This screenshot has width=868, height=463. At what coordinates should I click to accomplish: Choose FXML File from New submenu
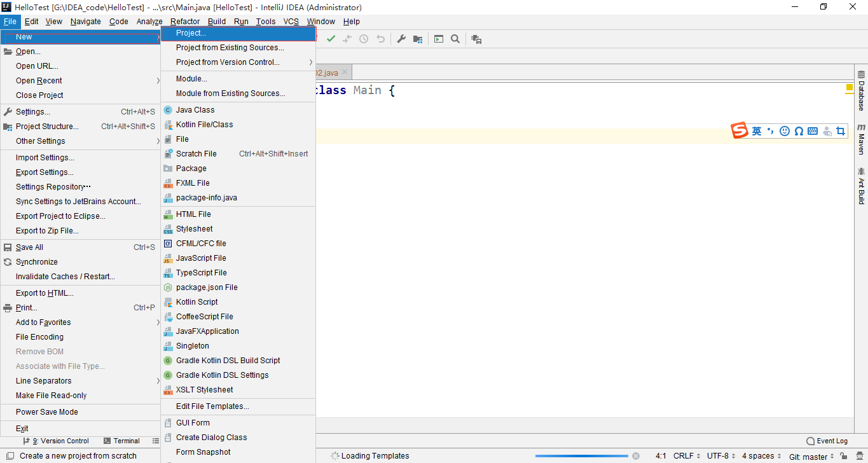coord(238,183)
